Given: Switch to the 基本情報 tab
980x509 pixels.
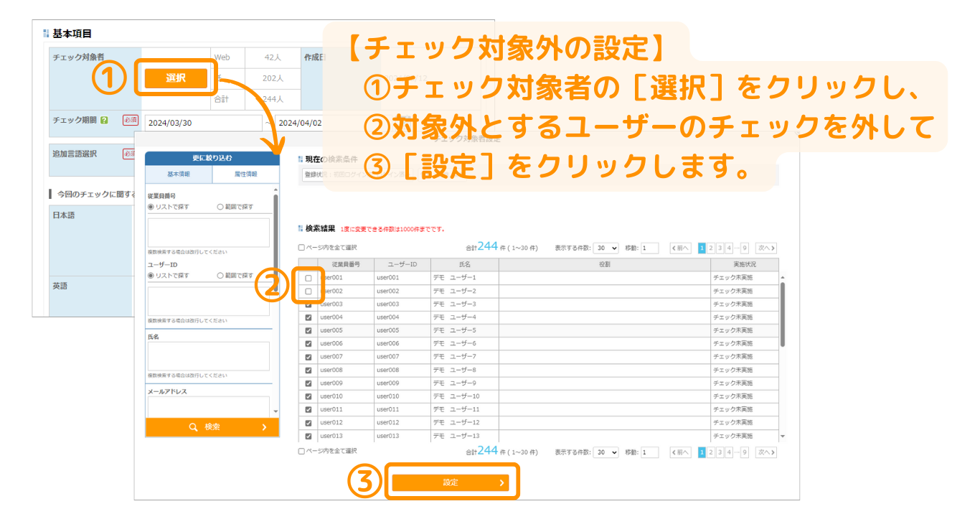Looking at the screenshot, I should [x=179, y=174].
